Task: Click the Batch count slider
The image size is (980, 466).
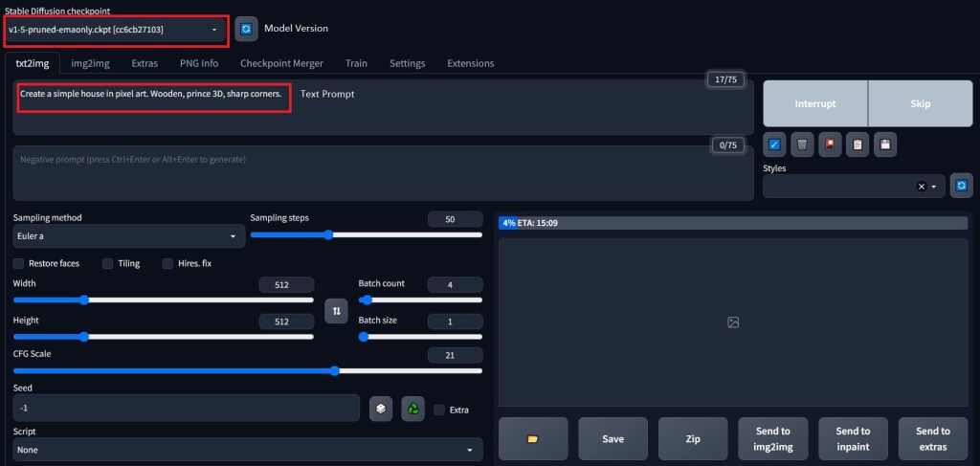Action: coord(420,300)
